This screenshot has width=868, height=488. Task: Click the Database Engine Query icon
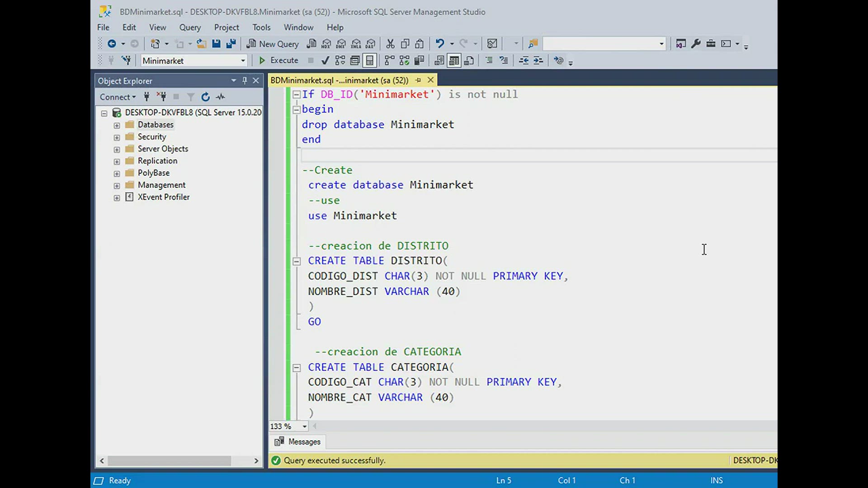(x=311, y=44)
